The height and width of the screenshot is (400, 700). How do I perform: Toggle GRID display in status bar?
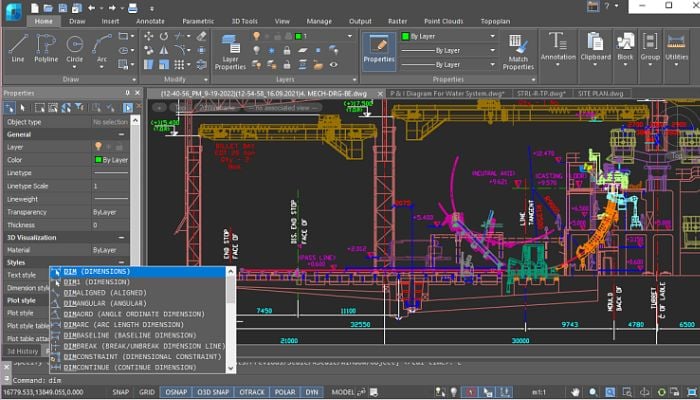click(x=147, y=392)
